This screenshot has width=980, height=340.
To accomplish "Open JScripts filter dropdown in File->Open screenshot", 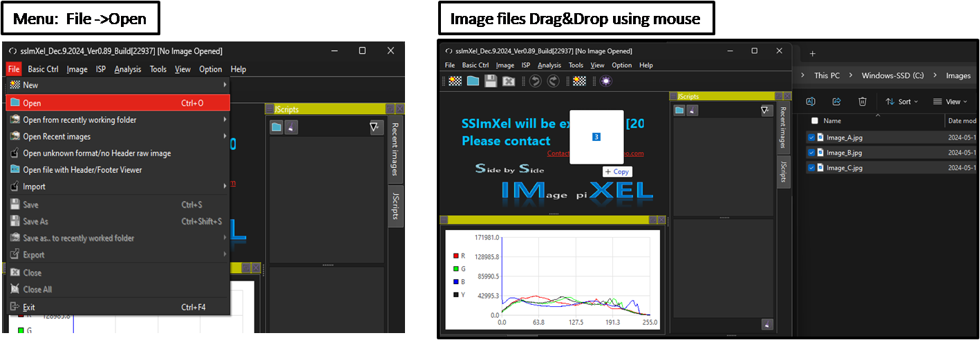I will pos(376,127).
